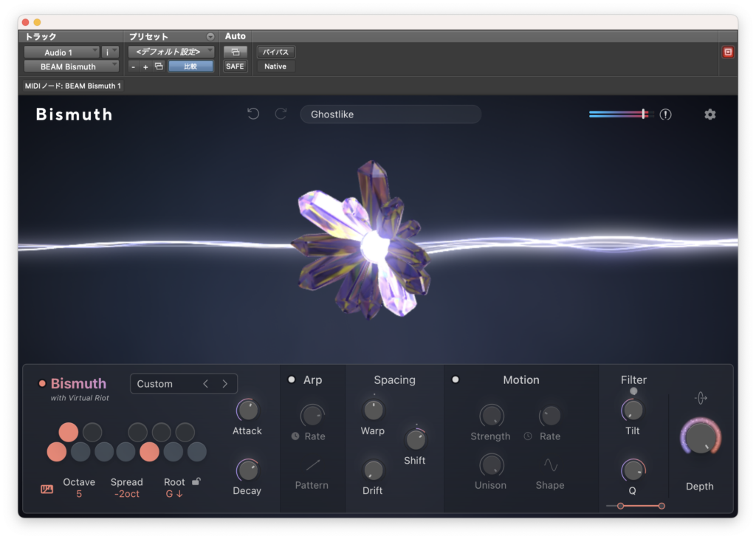Change the Octave value 5
The height and width of the screenshot is (539, 756).
click(79, 494)
